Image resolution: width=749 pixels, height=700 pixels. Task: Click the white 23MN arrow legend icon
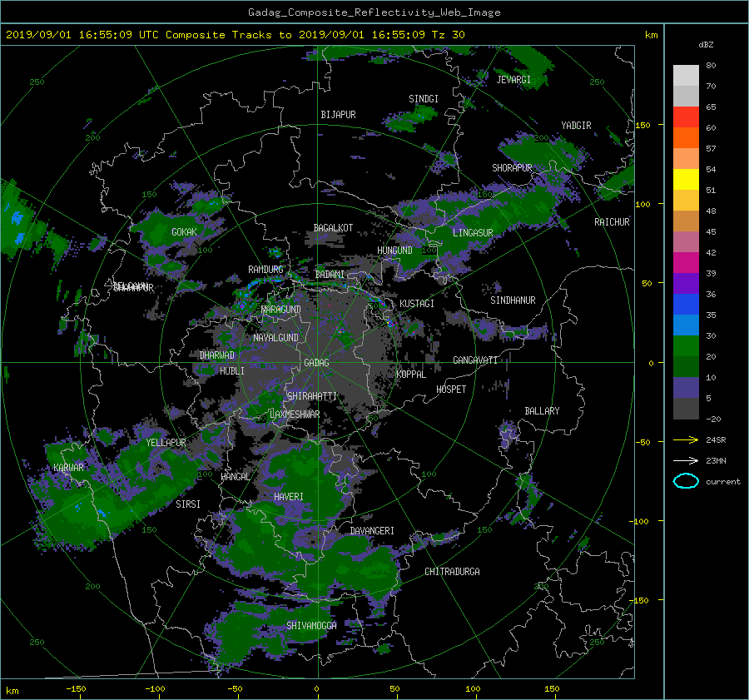tap(686, 461)
